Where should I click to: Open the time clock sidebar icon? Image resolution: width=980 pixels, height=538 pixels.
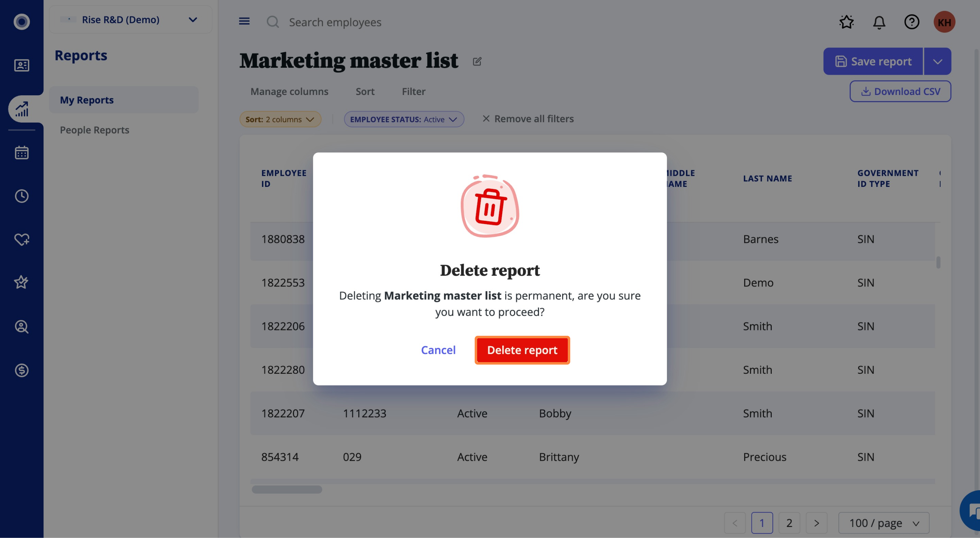(x=22, y=196)
